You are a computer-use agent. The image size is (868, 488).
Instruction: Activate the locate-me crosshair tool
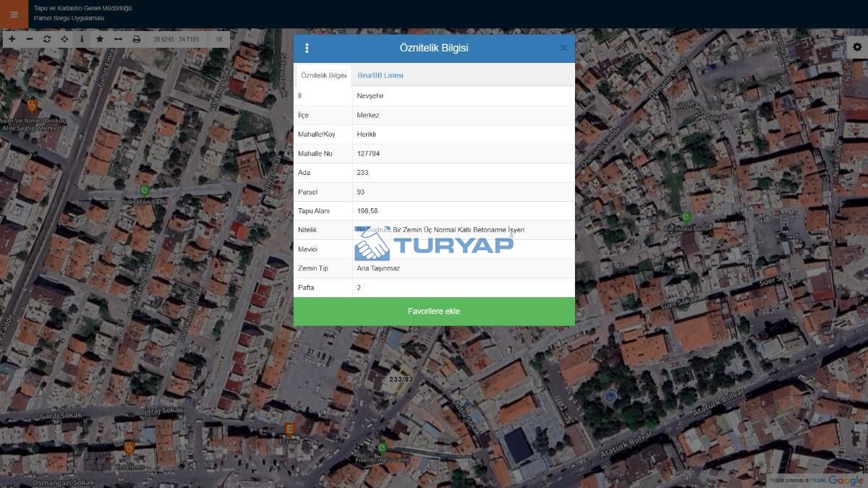pos(64,39)
